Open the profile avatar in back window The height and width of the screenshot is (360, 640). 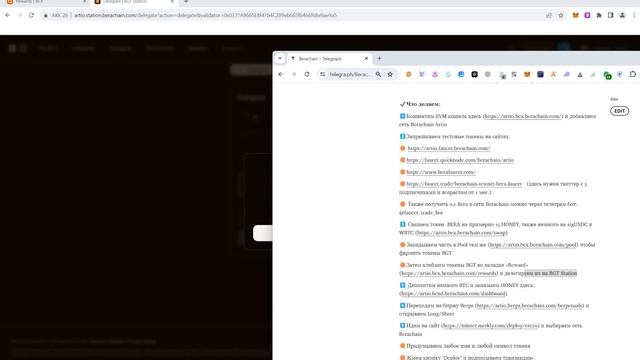[x=622, y=15]
